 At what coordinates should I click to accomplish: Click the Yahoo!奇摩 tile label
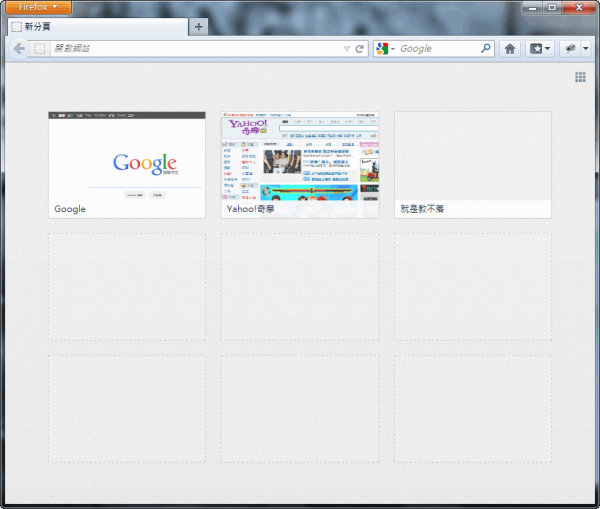(x=254, y=209)
